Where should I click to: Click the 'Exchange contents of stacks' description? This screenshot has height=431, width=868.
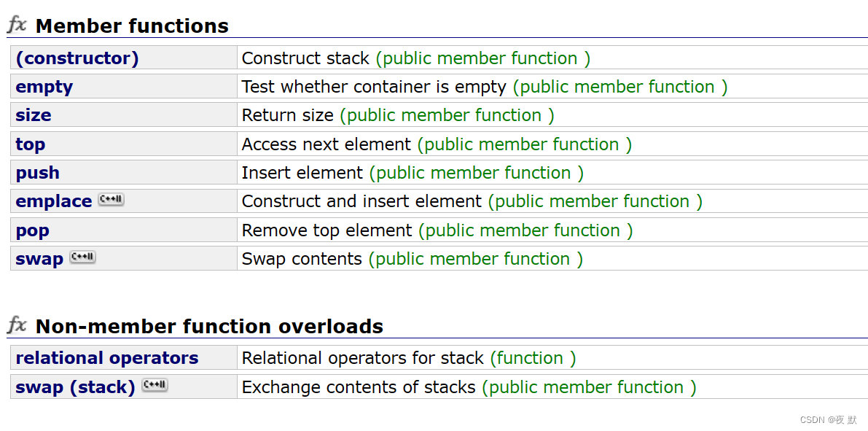(359, 387)
